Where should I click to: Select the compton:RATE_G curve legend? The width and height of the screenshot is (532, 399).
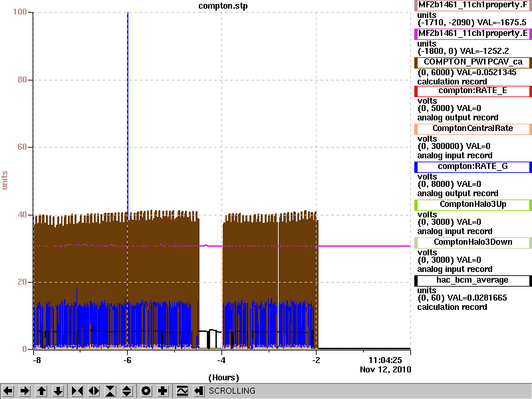click(473, 167)
